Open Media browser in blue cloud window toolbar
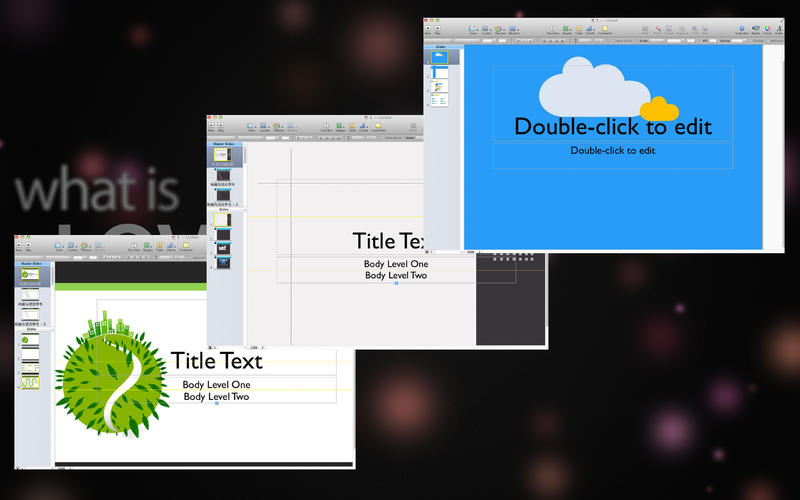 (x=756, y=29)
